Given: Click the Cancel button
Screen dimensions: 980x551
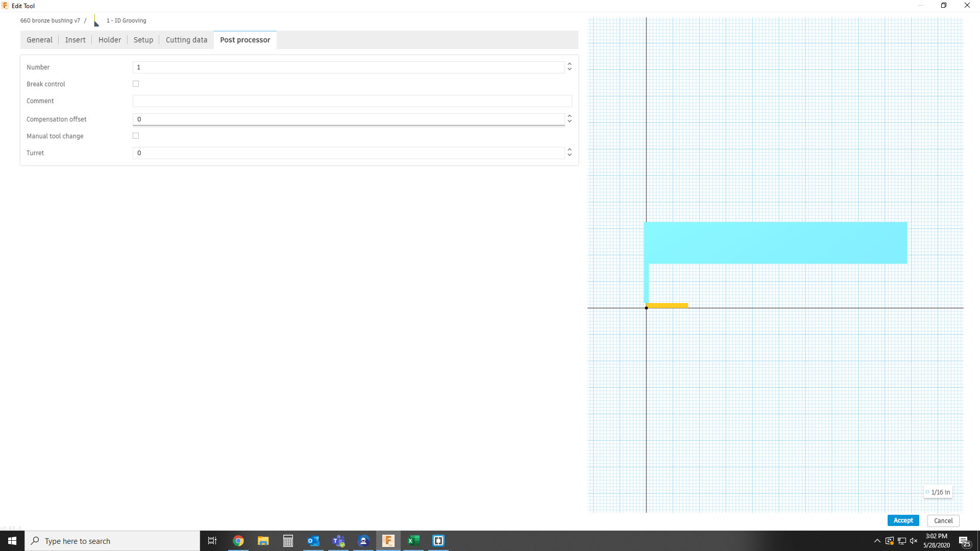Looking at the screenshot, I should (x=943, y=521).
